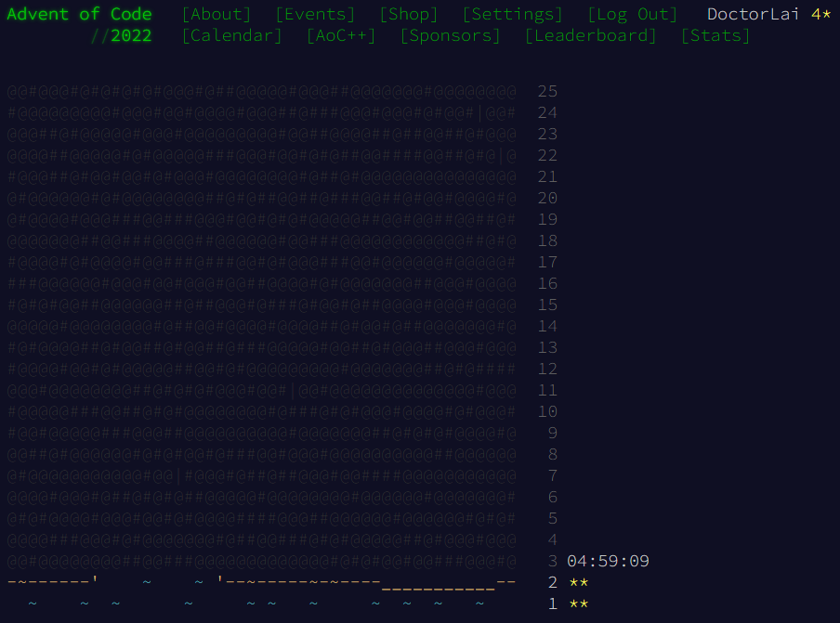The width and height of the screenshot is (840, 623).
Task: Click the calendar number 14
Action: click(547, 326)
